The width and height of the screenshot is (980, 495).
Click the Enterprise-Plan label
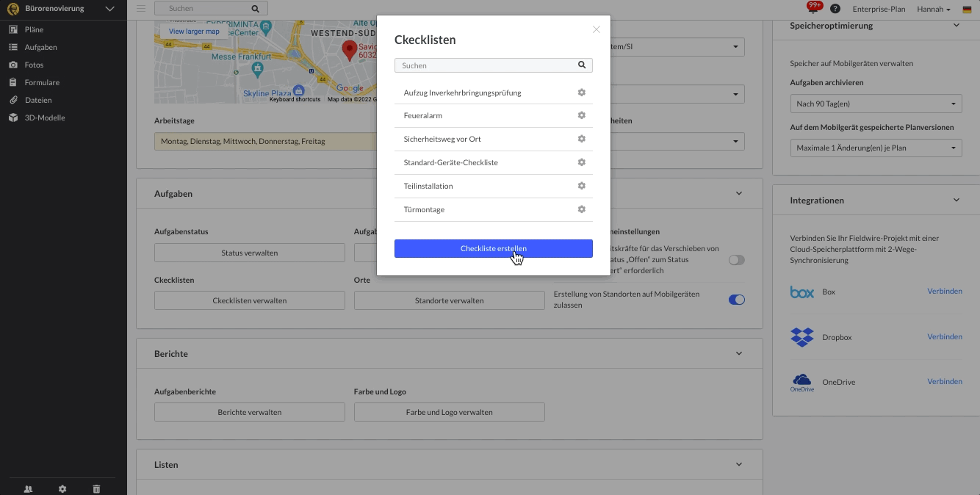[x=879, y=9]
